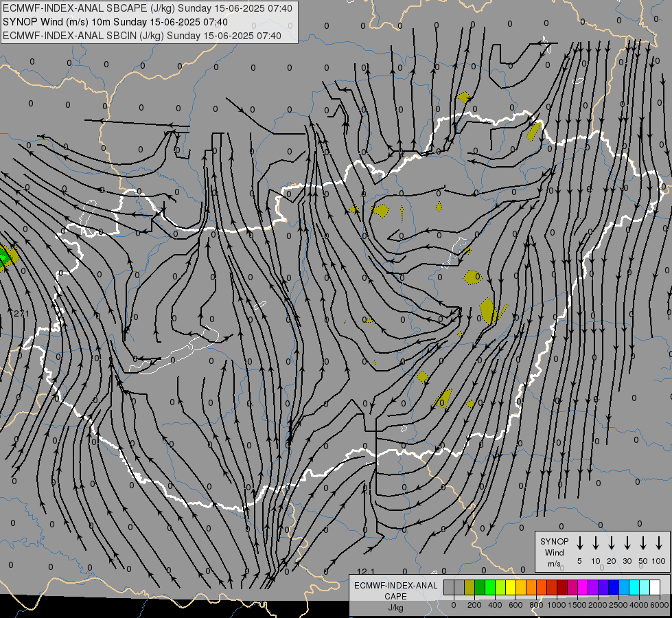Image resolution: width=672 pixels, height=618 pixels.
Task: Click the '2500' tick on CAPE scale
Action: 618,605
